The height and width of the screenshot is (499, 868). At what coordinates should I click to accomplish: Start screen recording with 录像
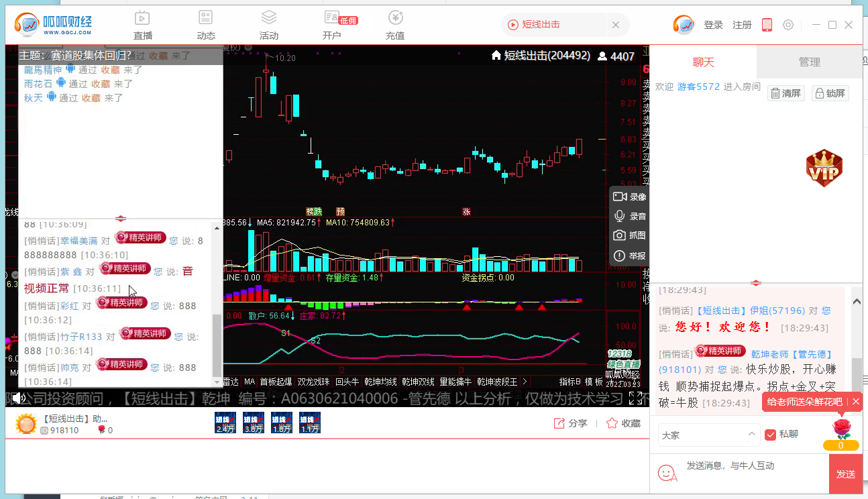coord(629,197)
